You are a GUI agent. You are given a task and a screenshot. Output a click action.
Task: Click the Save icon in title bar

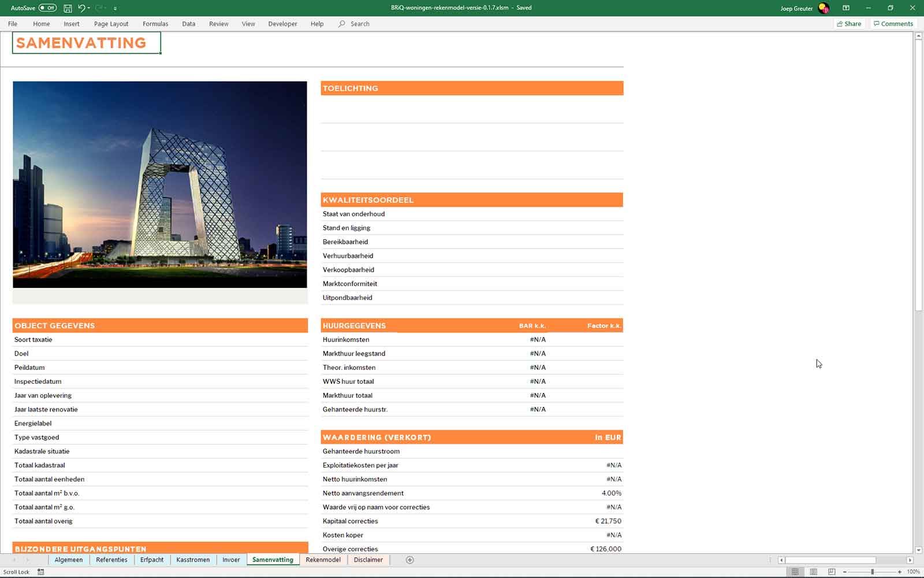point(68,8)
